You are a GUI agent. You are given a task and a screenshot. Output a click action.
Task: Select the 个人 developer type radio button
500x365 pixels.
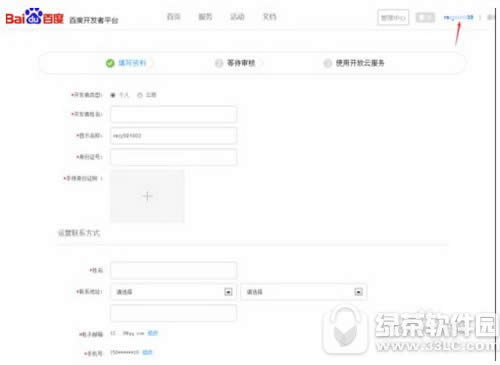[113, 95]
